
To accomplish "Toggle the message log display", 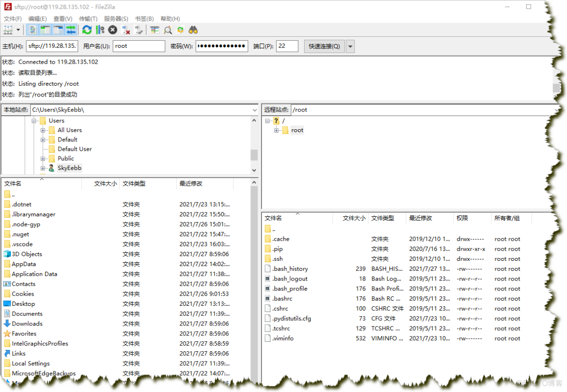I will coord(33,30).
